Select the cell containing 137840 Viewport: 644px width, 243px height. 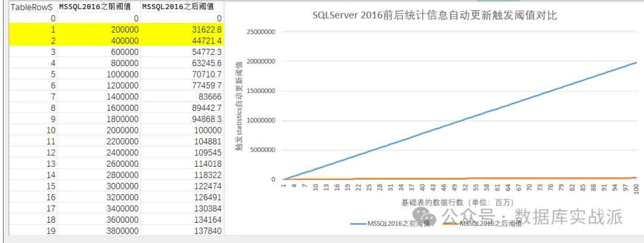[x=182, y=230]
